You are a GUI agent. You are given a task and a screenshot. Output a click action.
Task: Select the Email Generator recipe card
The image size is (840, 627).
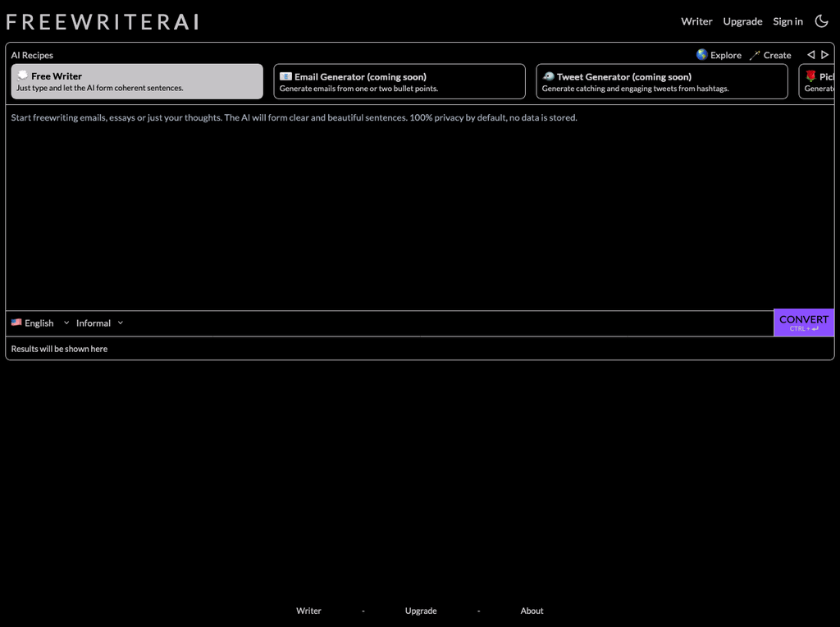399,81
